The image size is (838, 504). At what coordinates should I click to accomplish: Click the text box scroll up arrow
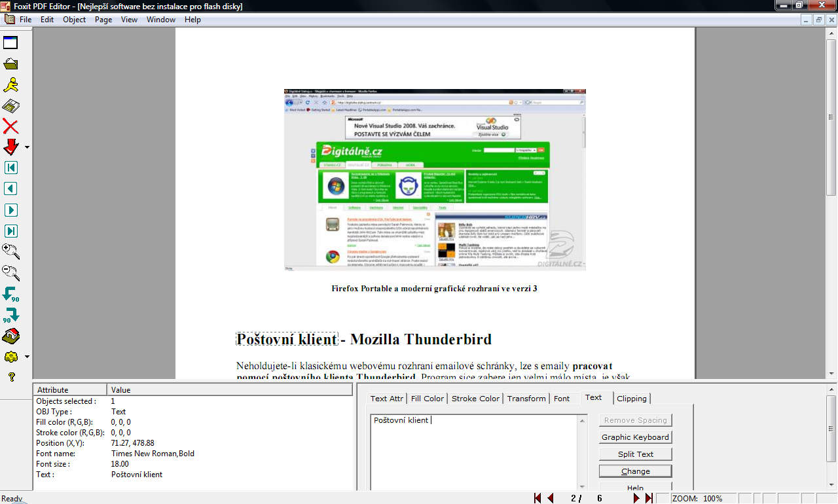point(583,420)
